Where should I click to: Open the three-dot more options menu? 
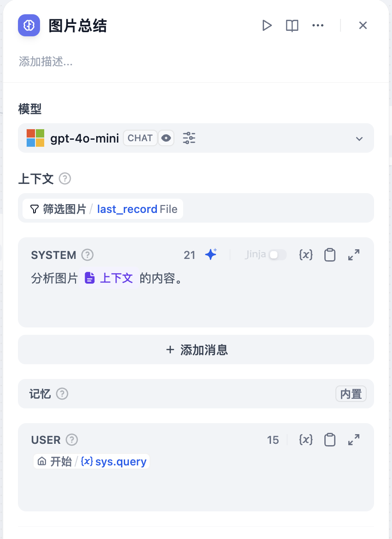[x=318, y=26]
